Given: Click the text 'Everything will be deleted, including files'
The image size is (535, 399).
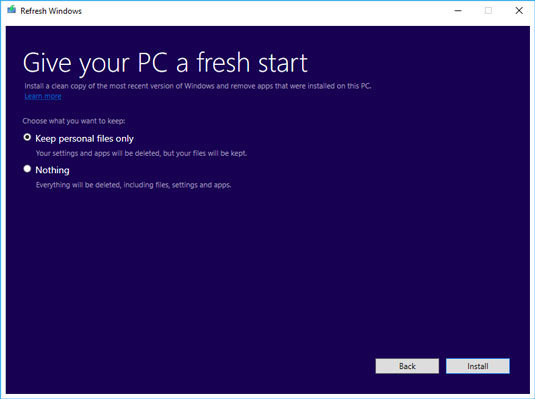Looking at the screenshot, I should pyautogui.click(x=102, y=185).
